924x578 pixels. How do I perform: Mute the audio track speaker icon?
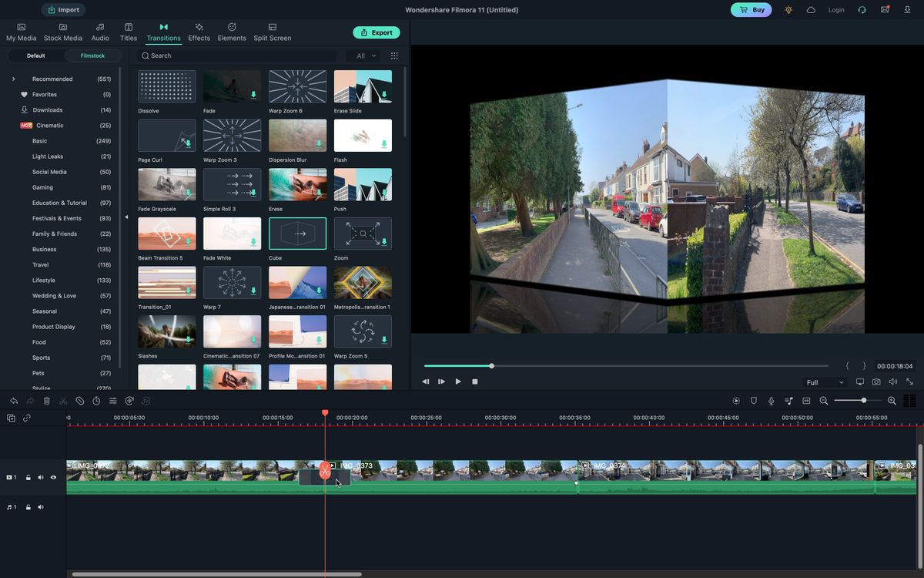pos(40,506)
